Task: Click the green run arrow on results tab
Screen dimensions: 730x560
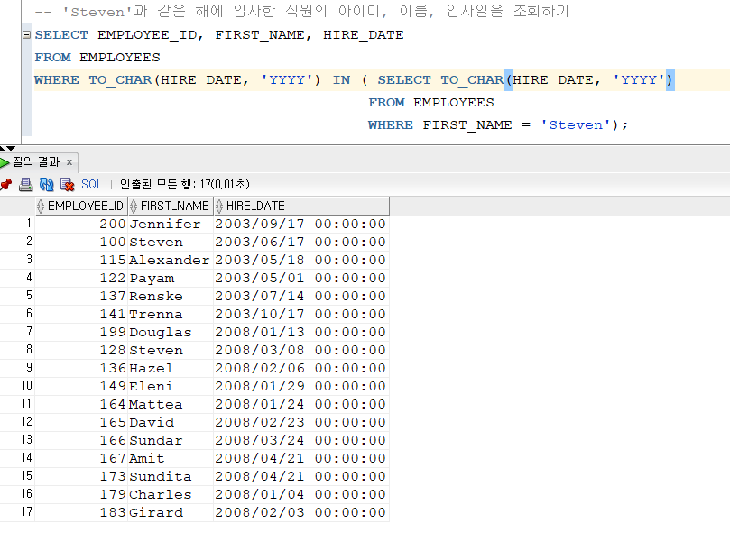Action: (x=5, y=162)
